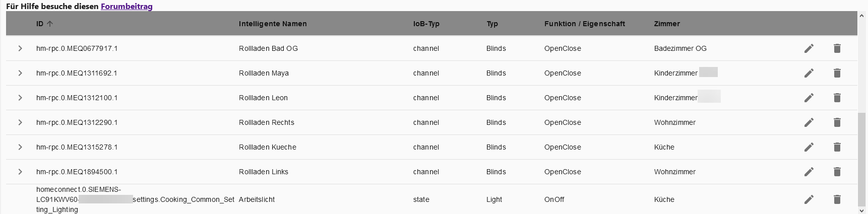The image size is (868, 214).
Task: Expand the Rollladen Links row chevron
Action: point(20,172)
